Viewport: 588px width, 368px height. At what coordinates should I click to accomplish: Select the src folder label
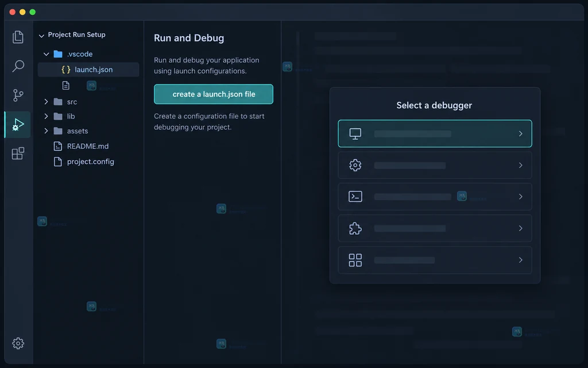[x=72, y=102]
